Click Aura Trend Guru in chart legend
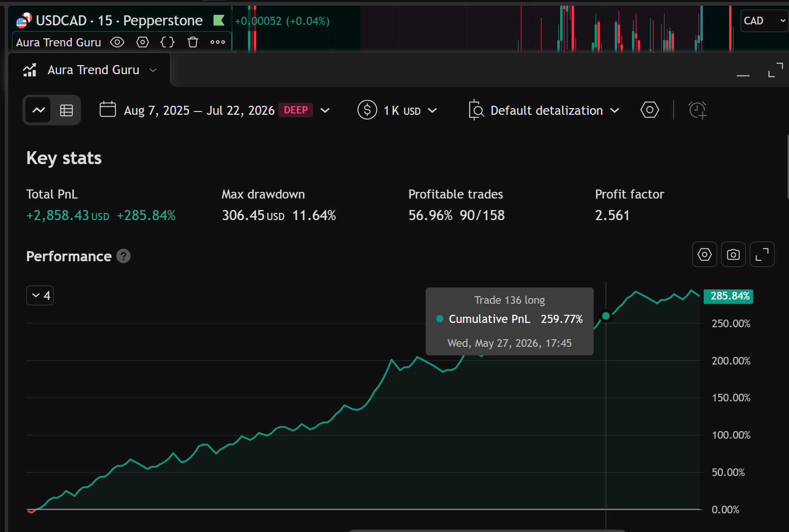 (59, 43)
